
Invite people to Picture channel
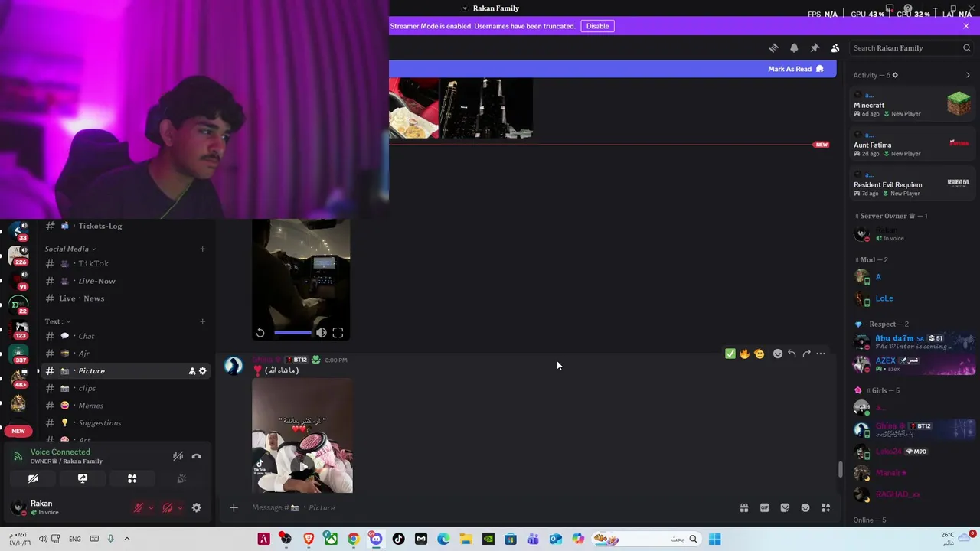tap(191, 371)
